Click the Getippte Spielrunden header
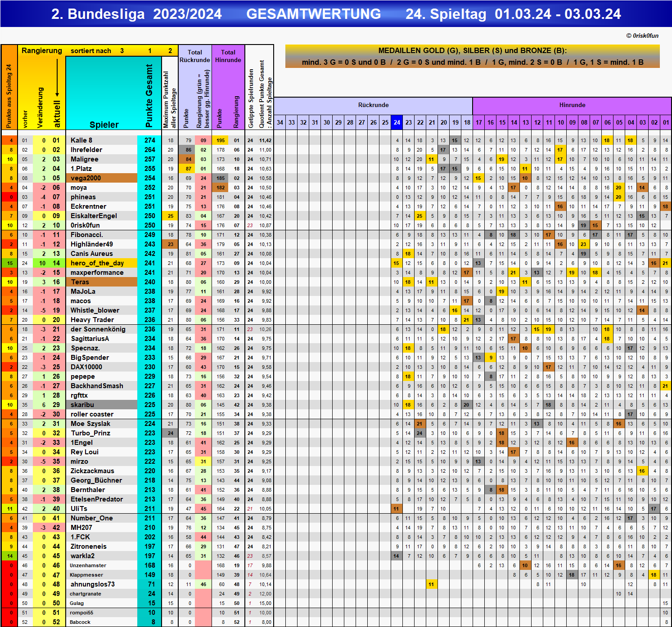 251,98
